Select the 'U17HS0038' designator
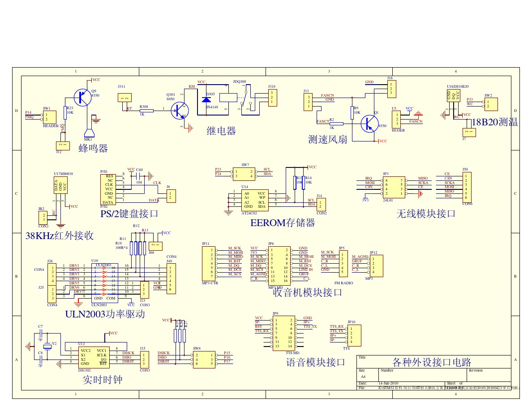 pos(64,174)
